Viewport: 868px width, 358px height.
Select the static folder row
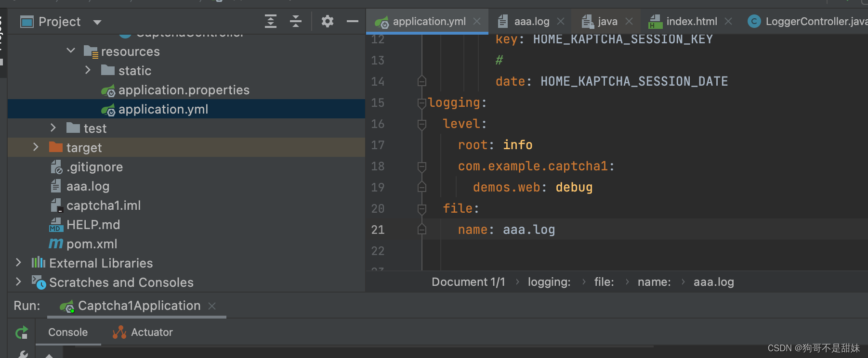pos(186,71)
